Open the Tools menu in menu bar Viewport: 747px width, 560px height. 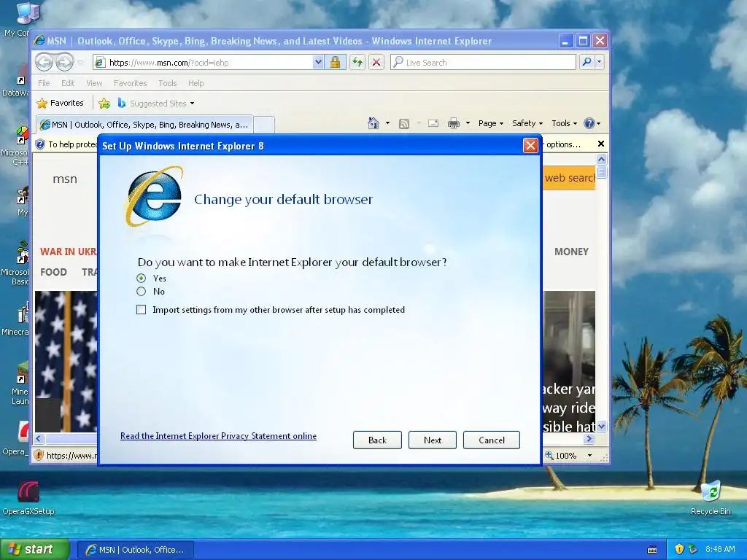tap(167, 83)
